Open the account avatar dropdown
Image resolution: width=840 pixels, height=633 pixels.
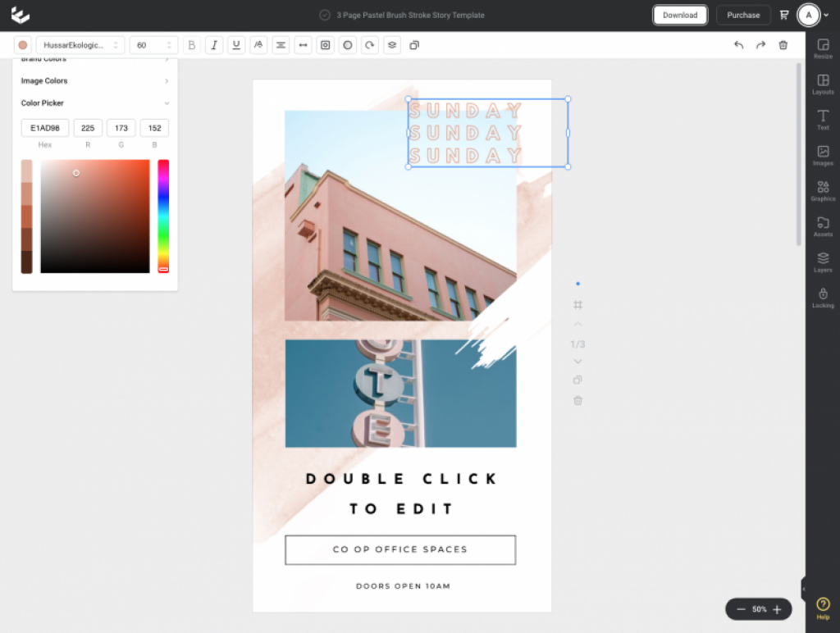tap(813, 15)
